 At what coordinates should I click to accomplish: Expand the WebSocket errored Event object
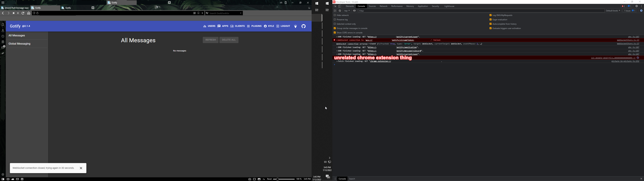(x=369, y=44)
